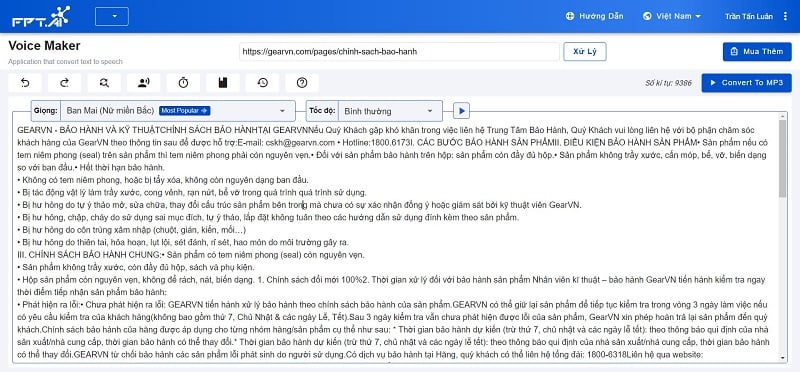Image resolution: width=800 pixels, height=372 pixels.
Task: Click the Xử Lý button
Action: tap(585, 52)
